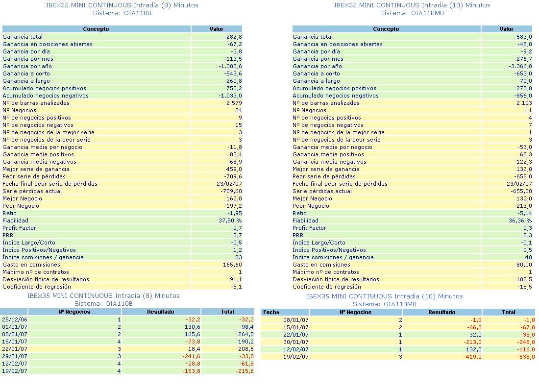Click the Resultado value -419,0

(472, 357)
